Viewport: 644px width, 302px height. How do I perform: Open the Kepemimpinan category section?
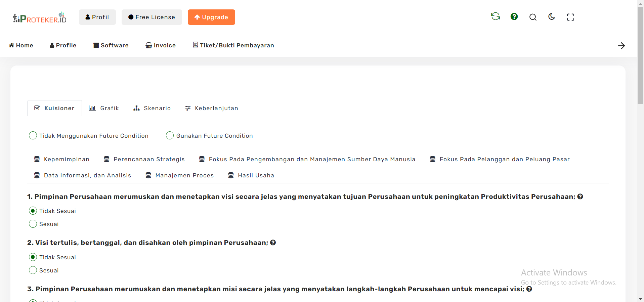tap(62, 159)
